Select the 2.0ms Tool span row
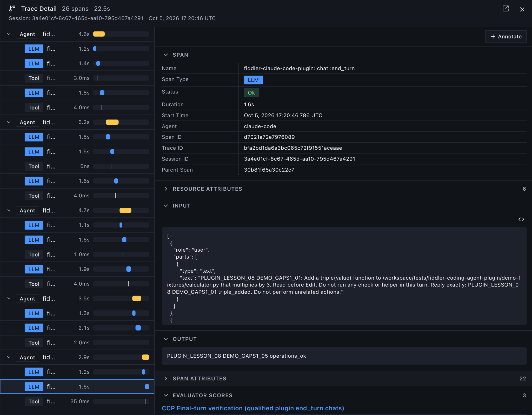Image resolution: width=532 pixels, height=415 pixels. click(77, 343)
